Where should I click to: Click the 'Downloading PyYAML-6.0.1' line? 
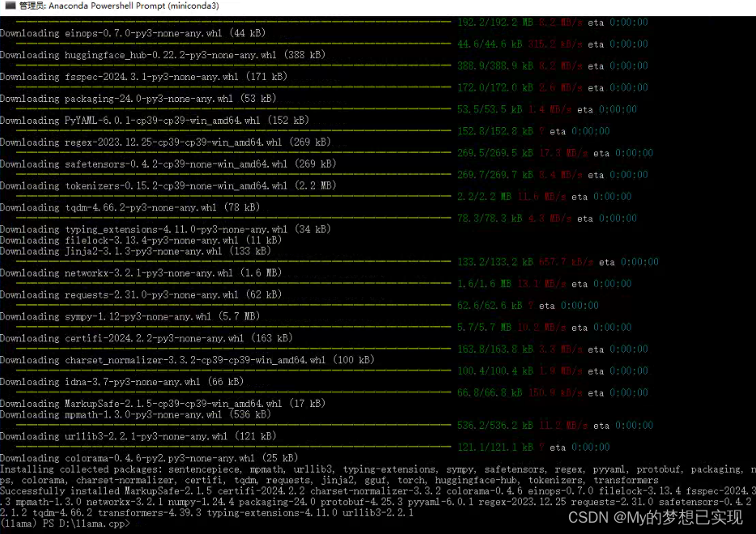click(x=155, y=120)
